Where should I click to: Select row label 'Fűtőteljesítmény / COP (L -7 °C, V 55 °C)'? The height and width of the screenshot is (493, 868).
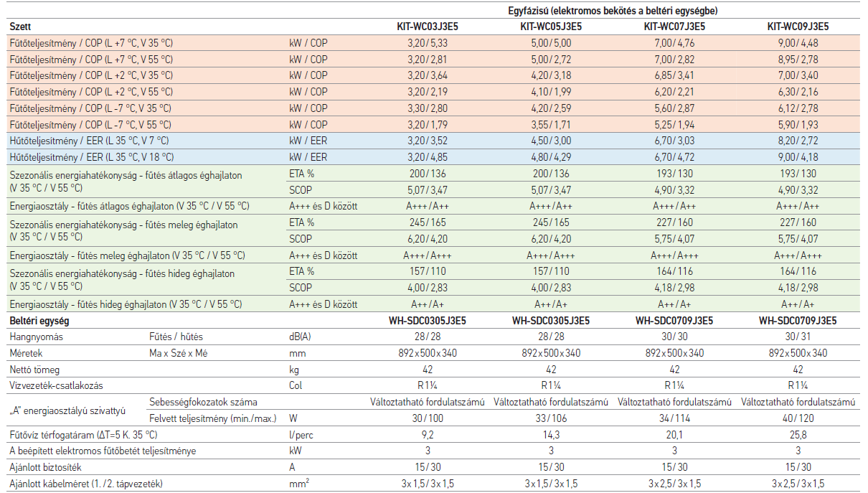(x=90, y=125)
